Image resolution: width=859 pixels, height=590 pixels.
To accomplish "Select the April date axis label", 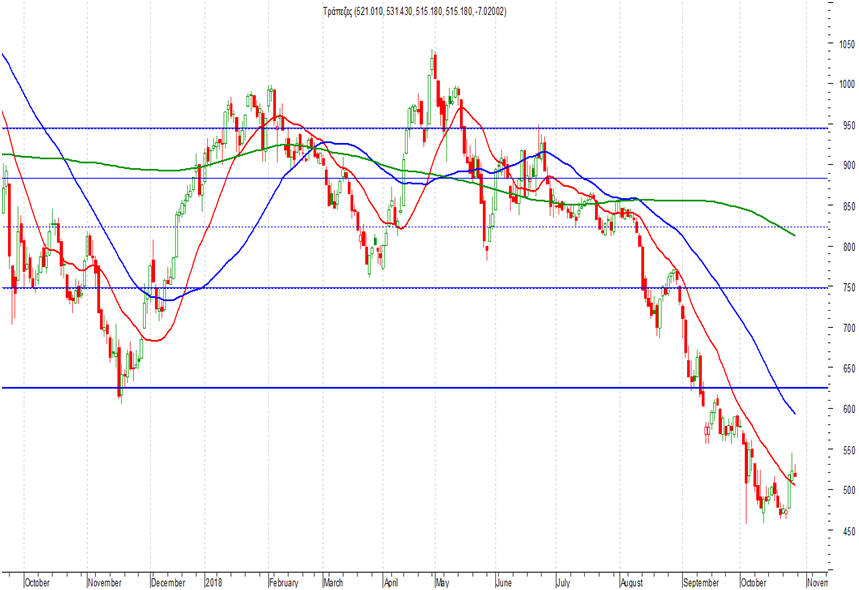I will coord(391,582).
